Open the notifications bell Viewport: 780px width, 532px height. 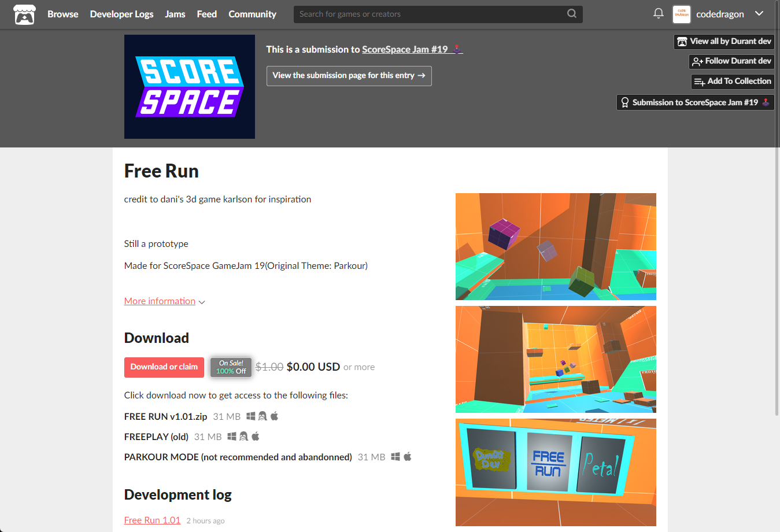[x=658, y=13]
